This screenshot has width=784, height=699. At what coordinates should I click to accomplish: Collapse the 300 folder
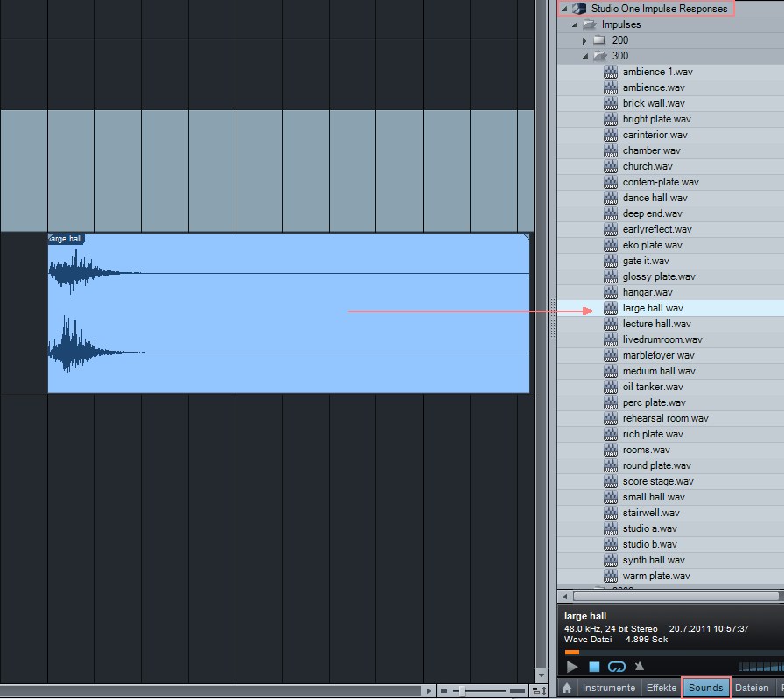coord(585,56)
